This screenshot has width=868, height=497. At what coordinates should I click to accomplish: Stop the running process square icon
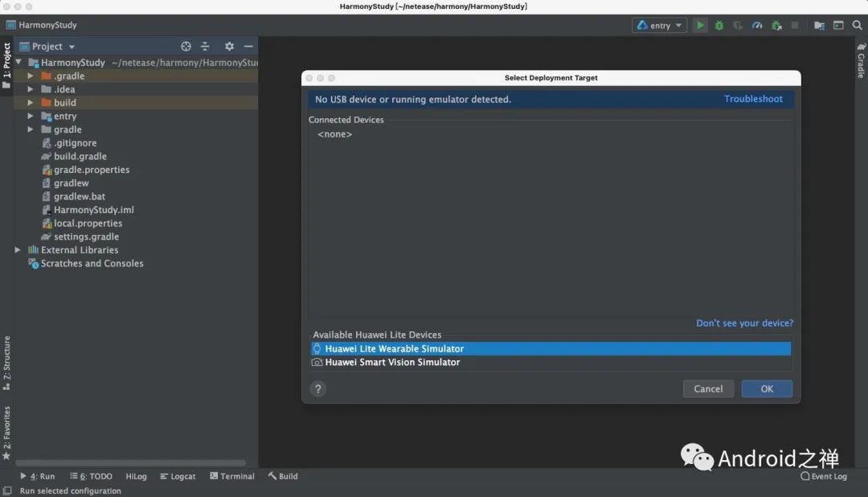795,25
